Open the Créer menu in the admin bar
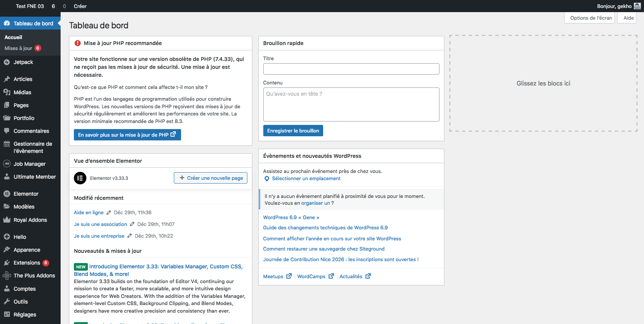 tap(80, 6)
